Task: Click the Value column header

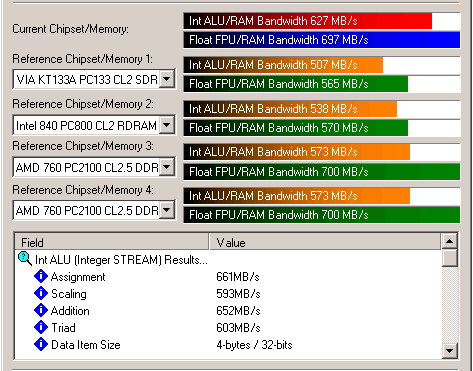Action: click(325, 242)
